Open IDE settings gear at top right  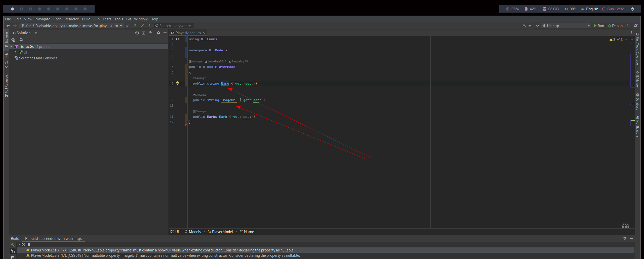(636, 26)
